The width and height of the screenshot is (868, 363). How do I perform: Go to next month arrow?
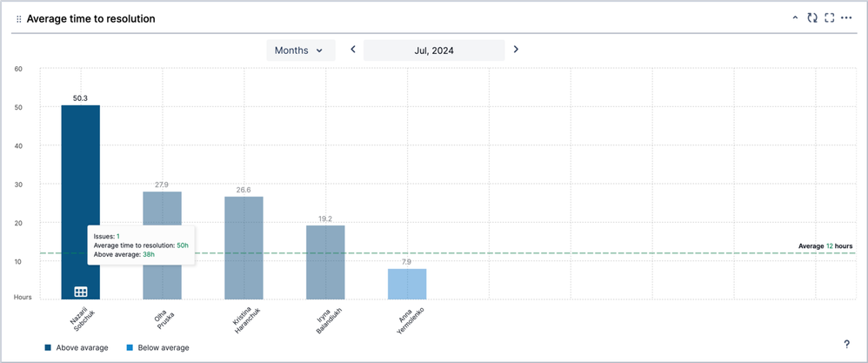coord(516,50)
